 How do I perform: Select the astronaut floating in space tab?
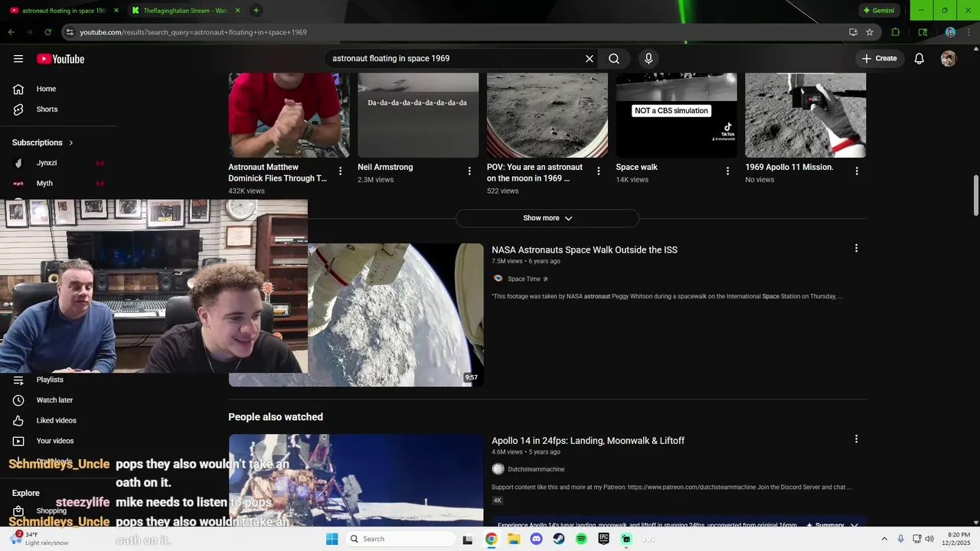(x=63, y=11)
